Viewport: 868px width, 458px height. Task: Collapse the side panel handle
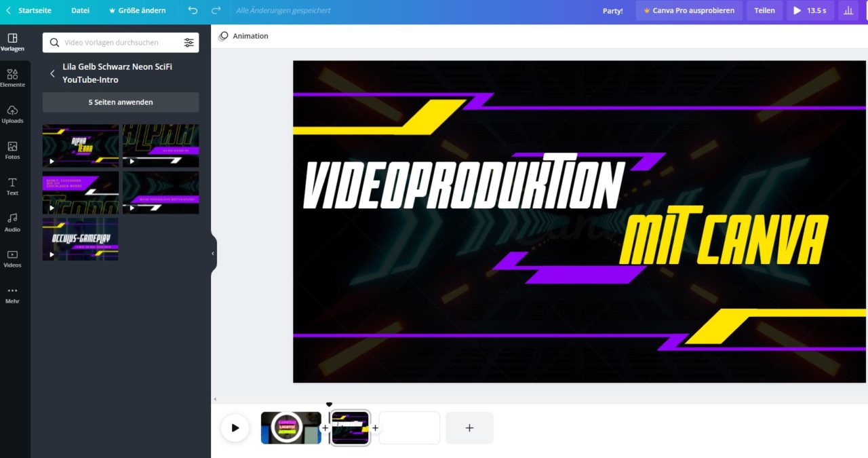(x=213, y=253)
